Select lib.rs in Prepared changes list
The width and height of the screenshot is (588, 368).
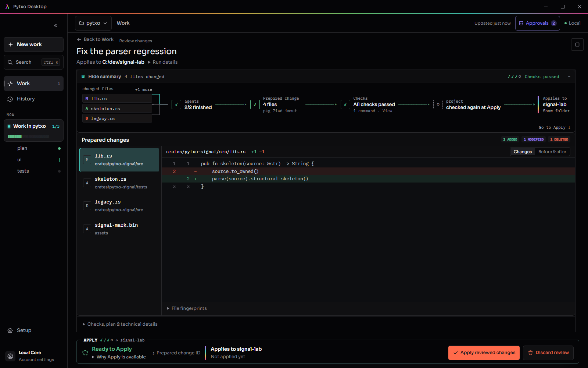[119, 160]
